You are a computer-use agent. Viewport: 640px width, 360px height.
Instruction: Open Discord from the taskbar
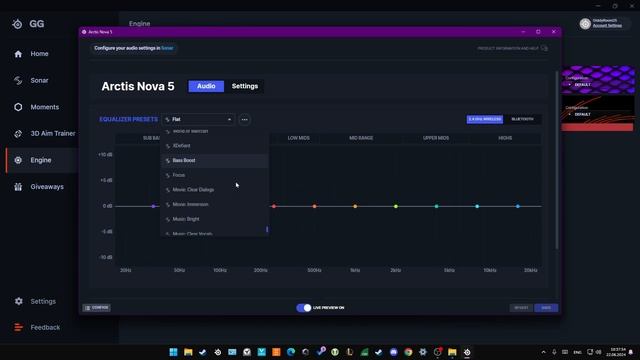click(x=393, y=352)
